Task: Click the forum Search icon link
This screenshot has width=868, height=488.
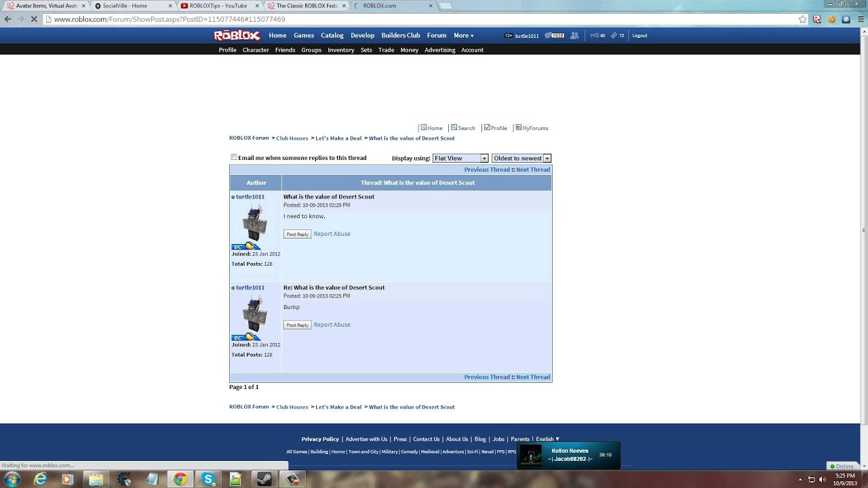Action: click(462, 127)
